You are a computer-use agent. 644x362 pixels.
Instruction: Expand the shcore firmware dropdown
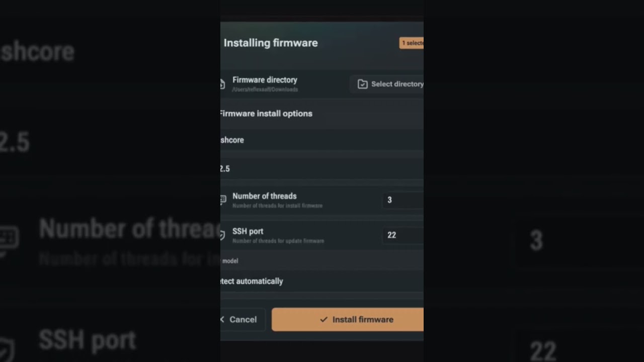322,140
